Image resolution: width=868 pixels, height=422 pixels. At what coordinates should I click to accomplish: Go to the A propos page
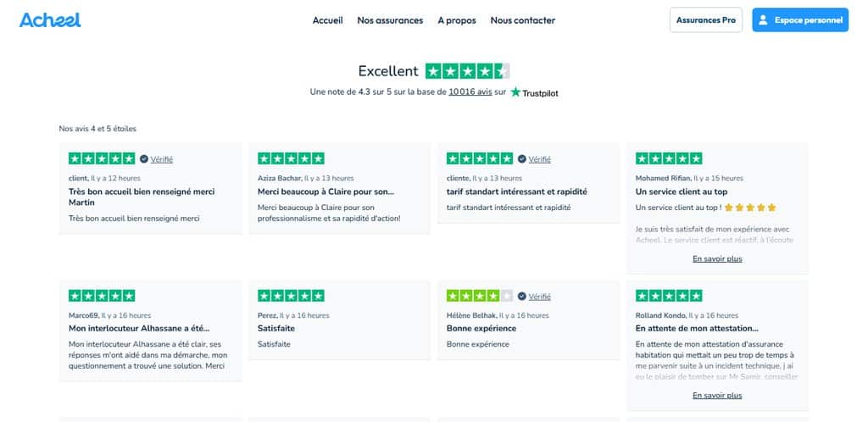pyautogui.click(x=457, y=20)
